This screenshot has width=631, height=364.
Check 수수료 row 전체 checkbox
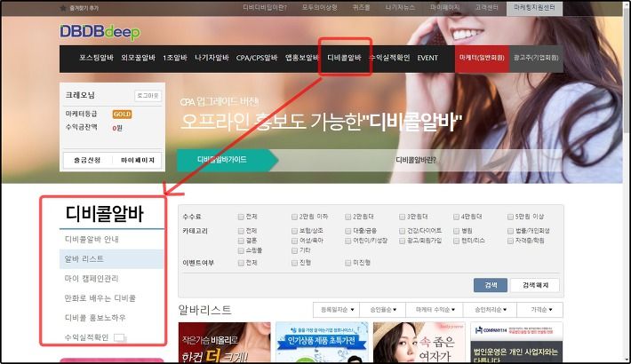pos(241,217)
